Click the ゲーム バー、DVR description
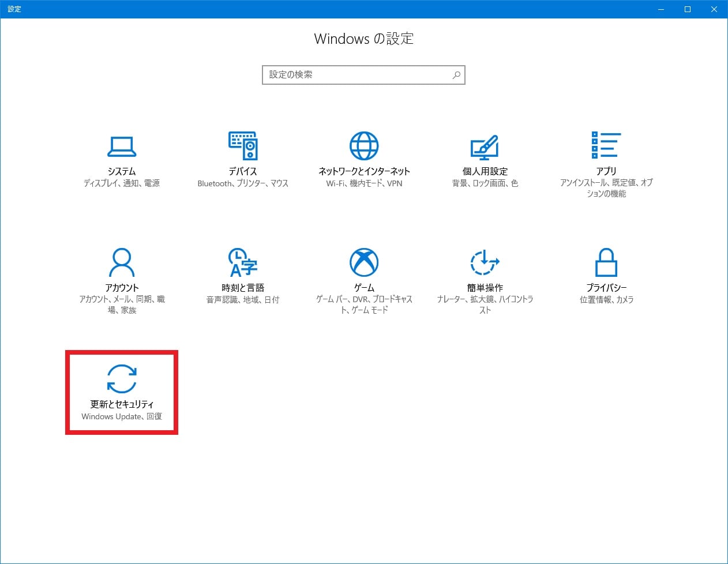The height and width of the screenshot is (564, 728). [x=364, y=304]
